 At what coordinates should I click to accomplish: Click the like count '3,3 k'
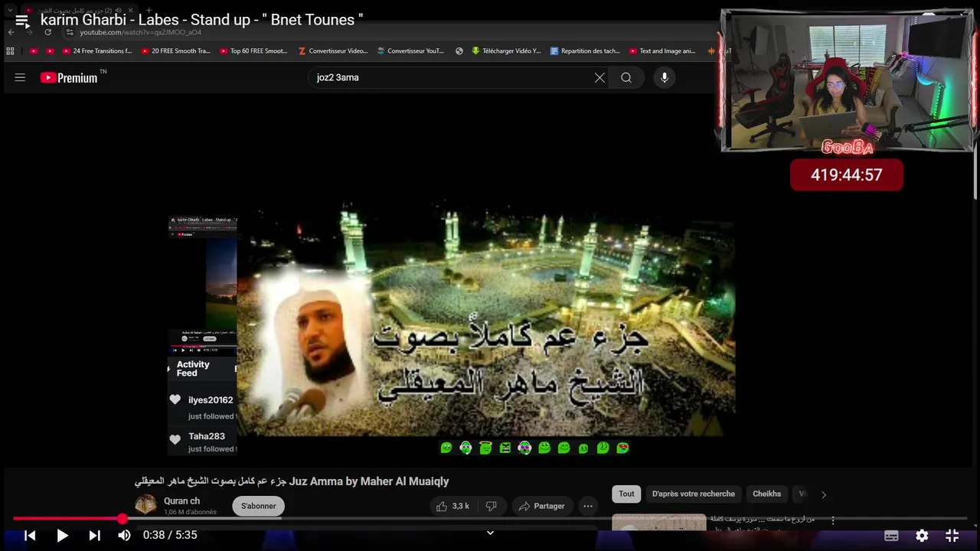click(461, 506)
